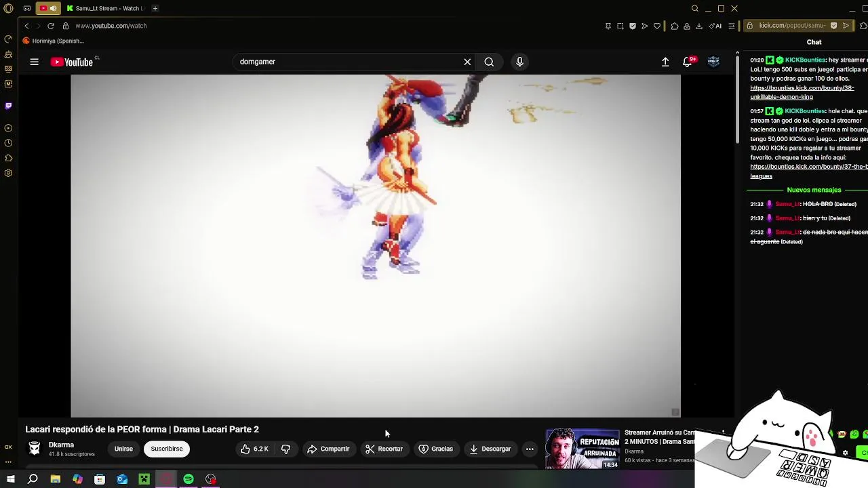Screen dimensions: 868x488
Task: Clip the video with Recortar
Action: 384,449
